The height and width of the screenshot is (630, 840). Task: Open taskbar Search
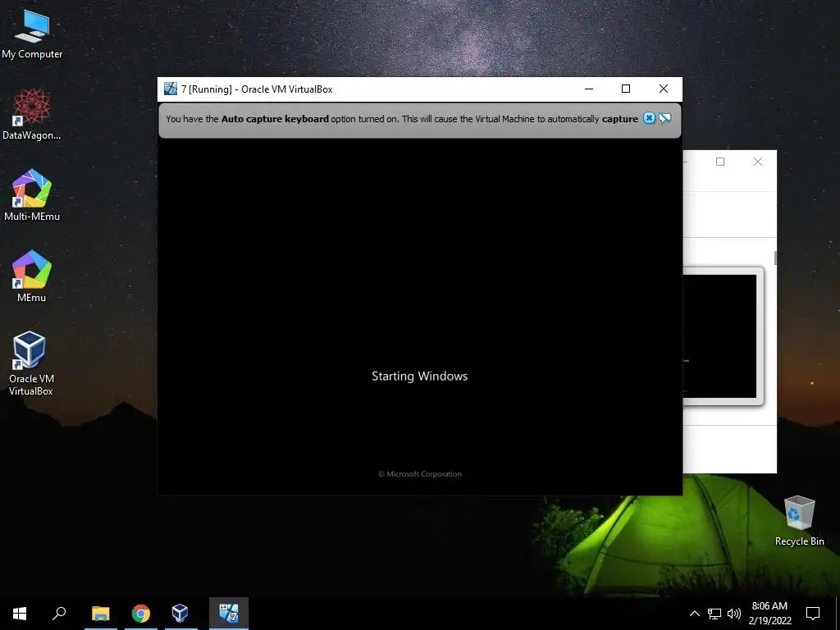pyautogui.click(x=59, y=614)
